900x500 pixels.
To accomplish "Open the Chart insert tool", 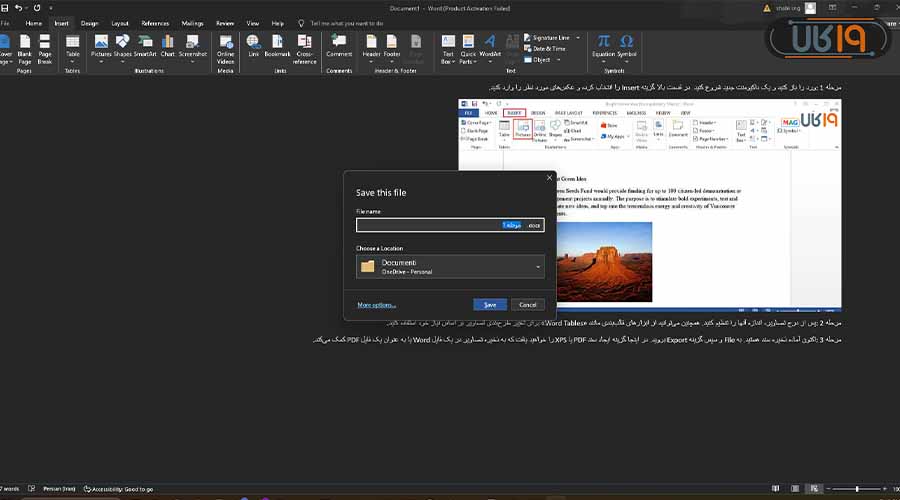I will pos(167,44).
